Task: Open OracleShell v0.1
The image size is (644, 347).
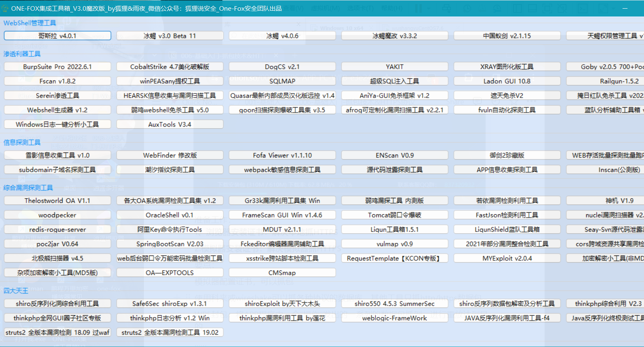Action: (x=170, y=215)
